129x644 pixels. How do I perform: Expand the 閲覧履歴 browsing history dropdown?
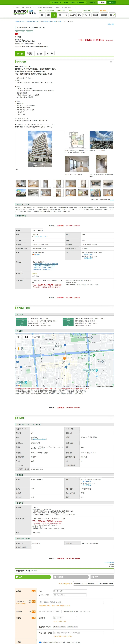(x=92, y=2)
